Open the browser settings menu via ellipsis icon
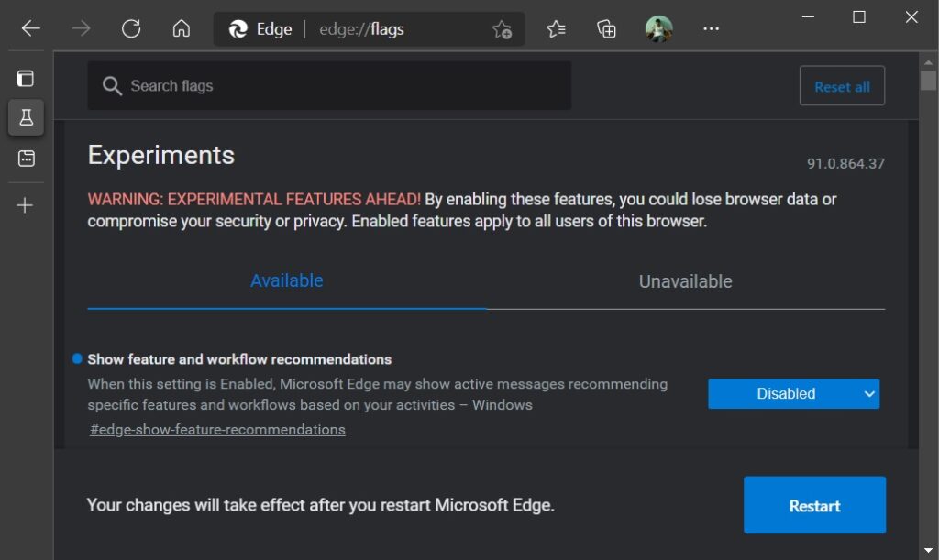 712,28
